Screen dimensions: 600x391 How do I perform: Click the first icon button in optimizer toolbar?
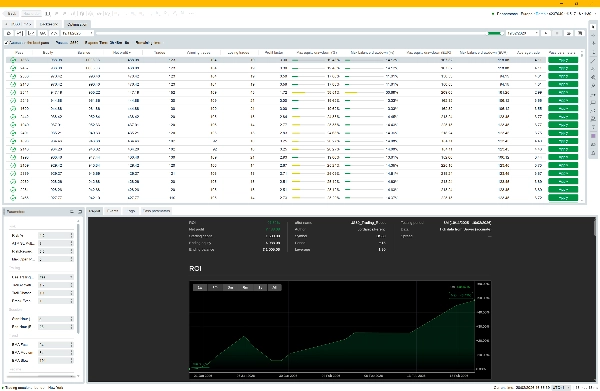point(9,33)
